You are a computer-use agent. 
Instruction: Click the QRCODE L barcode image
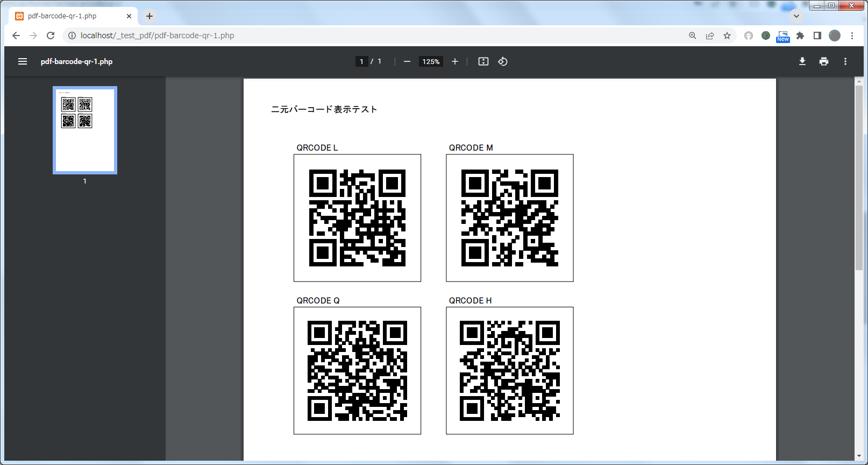click(x=357, y=218)
